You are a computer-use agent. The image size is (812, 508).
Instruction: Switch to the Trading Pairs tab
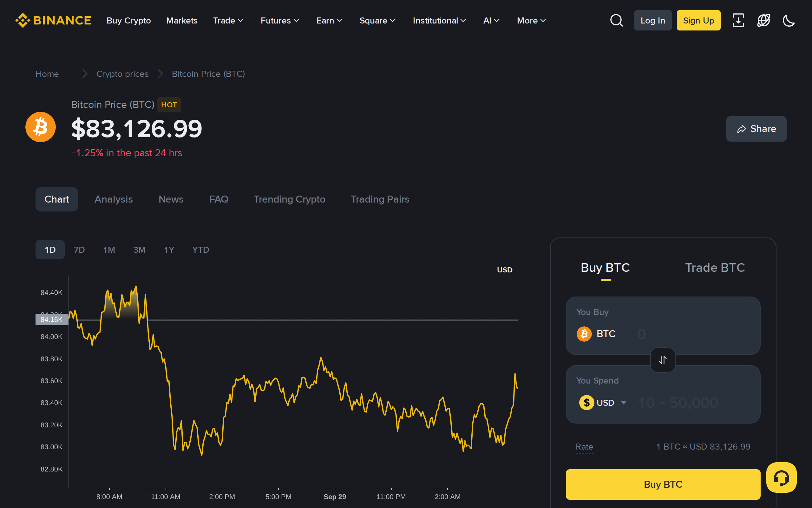(380, 199)
